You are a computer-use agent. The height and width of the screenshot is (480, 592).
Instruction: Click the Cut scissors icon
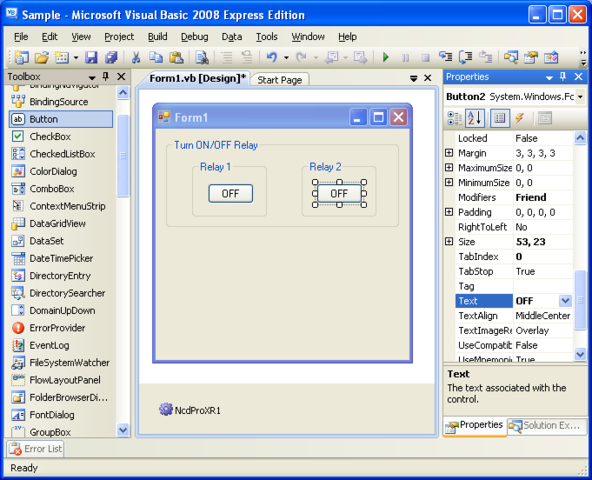coord(136,57)
